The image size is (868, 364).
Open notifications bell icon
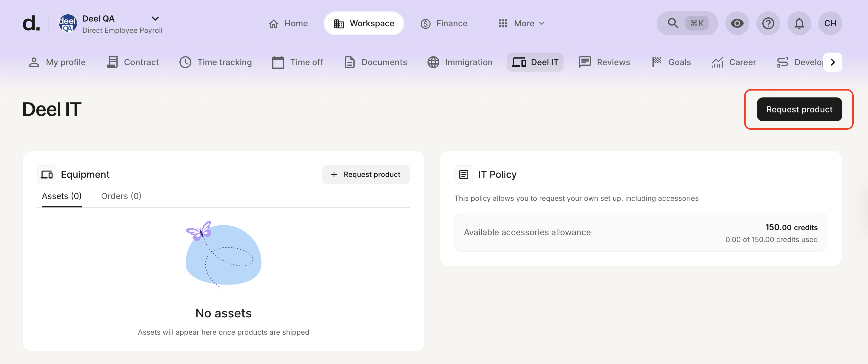coord(799,23)
